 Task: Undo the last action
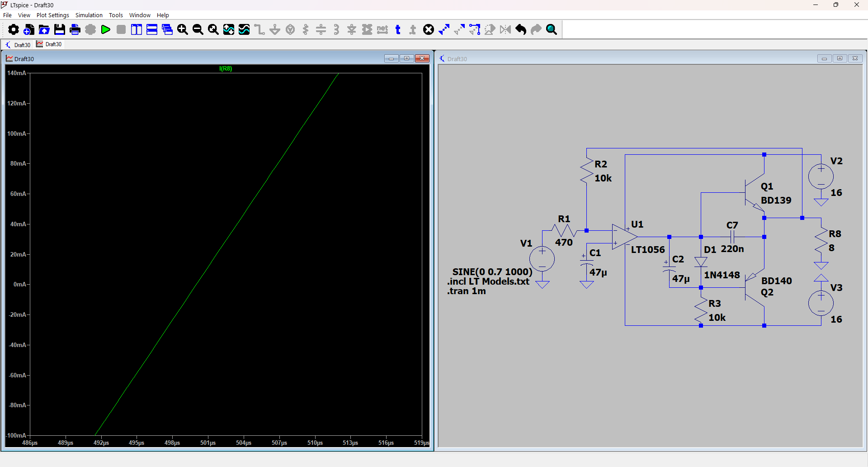pyautogui.click(x=521, y=30)
